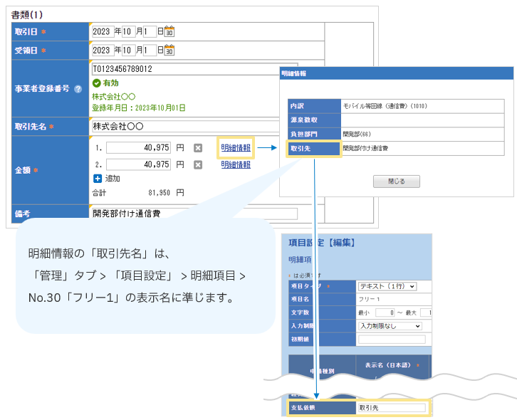Image resolution: width=517 pixels, height=420 pixels.
Task: Expand the 入力制限 dropdown showing 入力制限なし
Action: pyautogui.click(x=390, y=325)
